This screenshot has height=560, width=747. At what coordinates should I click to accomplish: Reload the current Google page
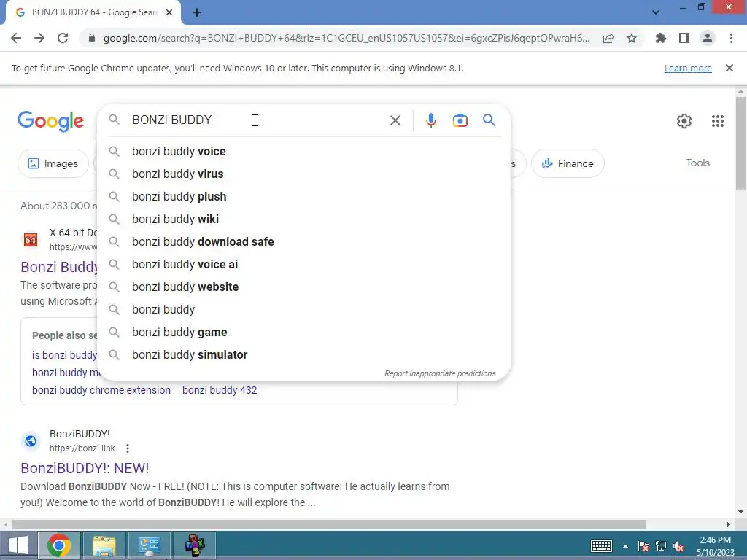pos(63,38)
